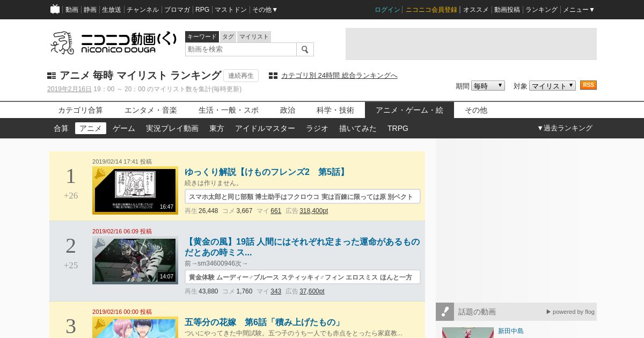The image size is (644, 338).
Task: Click the Niconico TV icon in top bar
Action: pos(55,9)
